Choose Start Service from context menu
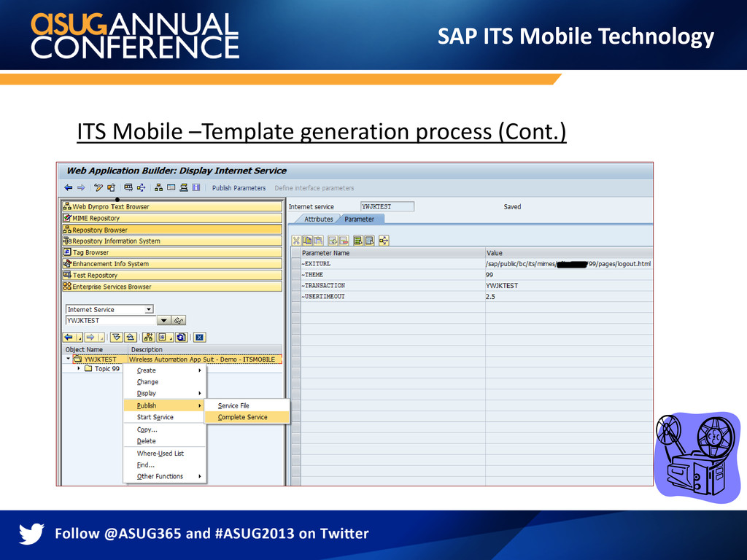Screen dimensions: 747x560 click(x=165, y=417)
